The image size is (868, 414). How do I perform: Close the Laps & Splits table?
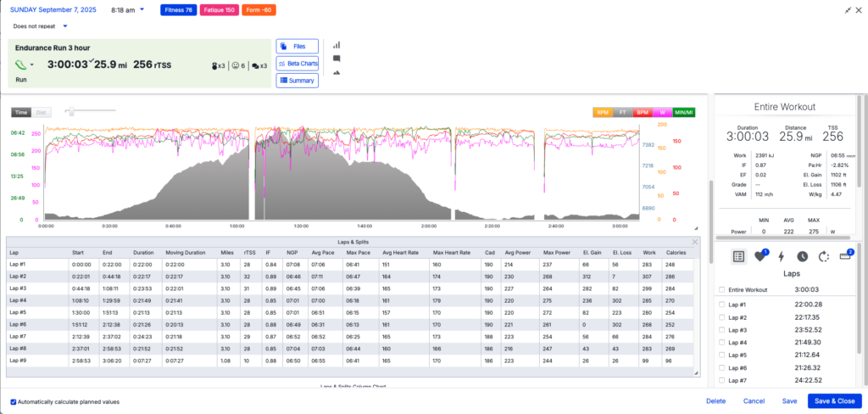click(x=695, y=242)
